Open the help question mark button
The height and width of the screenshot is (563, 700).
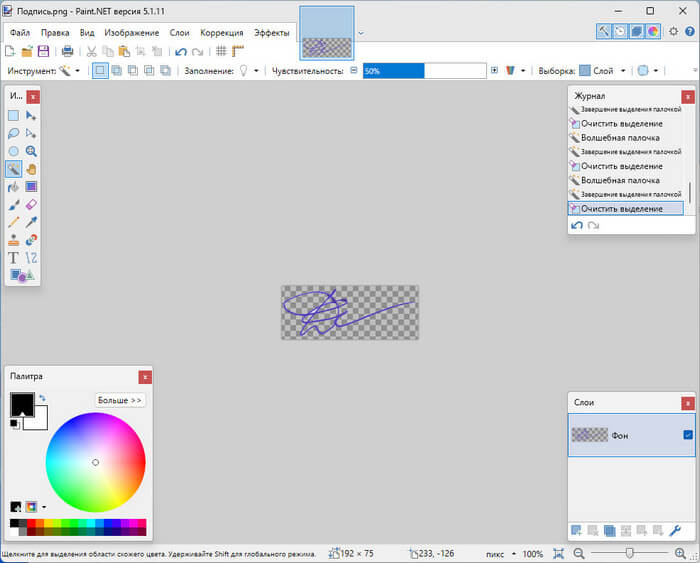[x=690, y=31]
